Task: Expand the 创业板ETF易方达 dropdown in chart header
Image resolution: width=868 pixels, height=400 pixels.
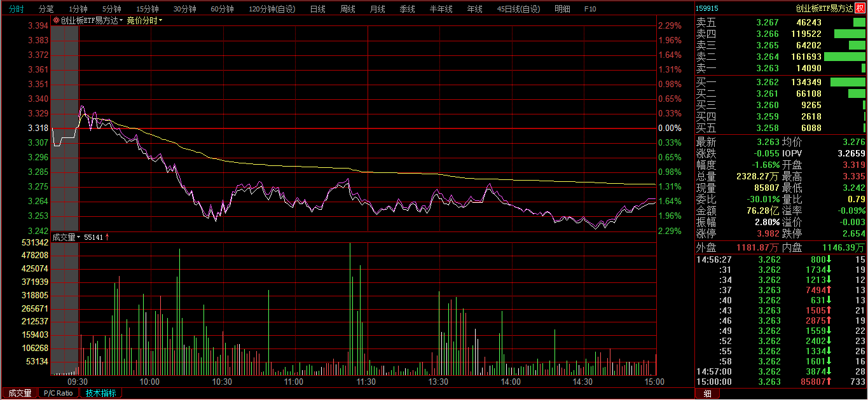Action: point(121,20)
